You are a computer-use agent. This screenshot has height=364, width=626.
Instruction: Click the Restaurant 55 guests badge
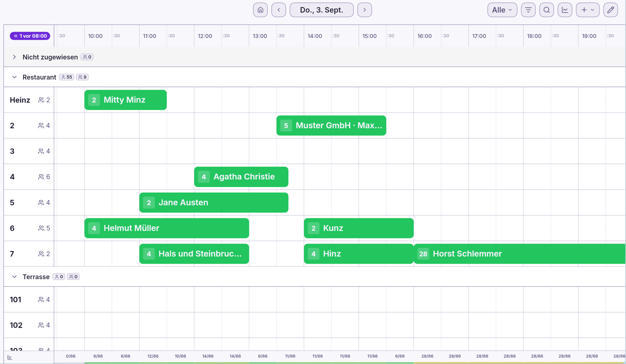click(67, 77)
